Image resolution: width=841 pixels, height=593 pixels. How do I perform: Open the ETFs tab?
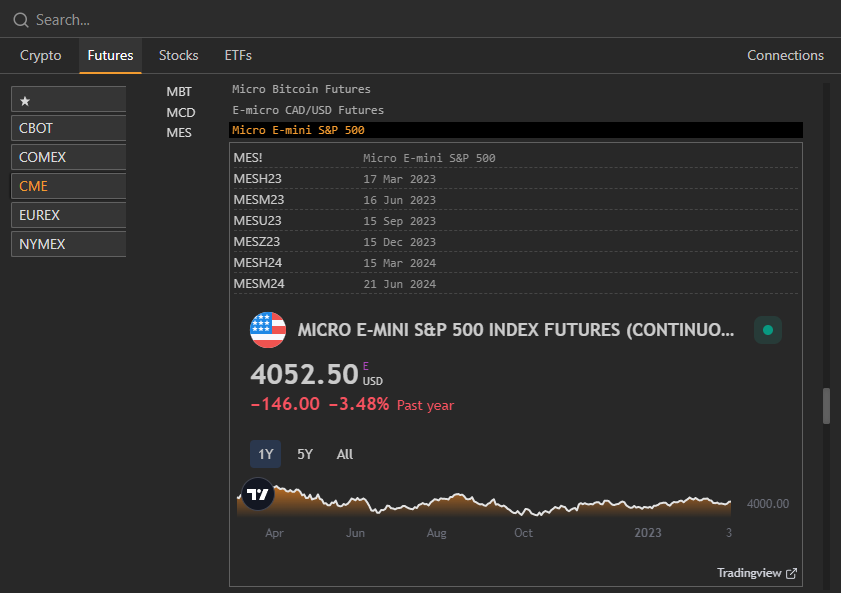pos(238,56)
